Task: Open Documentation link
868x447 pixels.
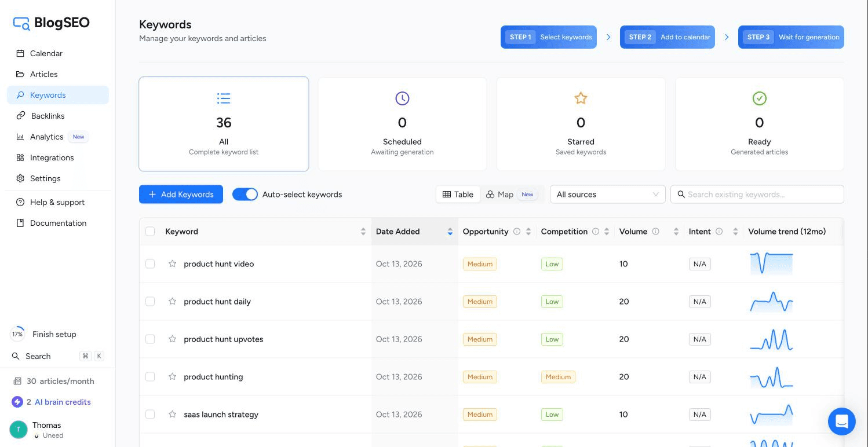Action: (58, 223)
